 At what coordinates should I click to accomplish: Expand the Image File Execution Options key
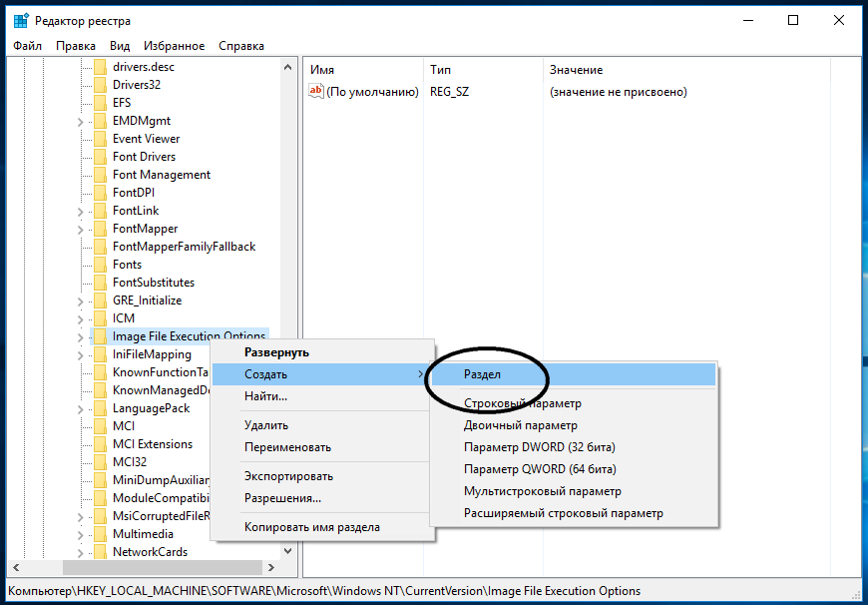81,336
